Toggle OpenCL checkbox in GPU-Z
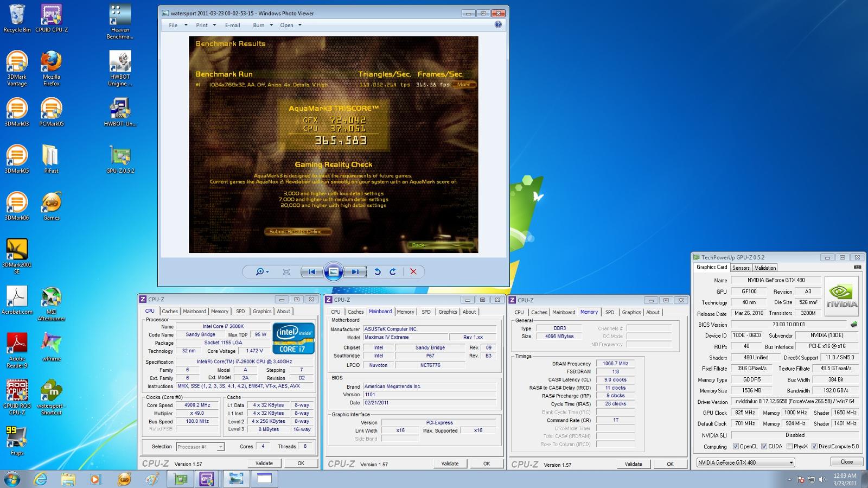 736,446
